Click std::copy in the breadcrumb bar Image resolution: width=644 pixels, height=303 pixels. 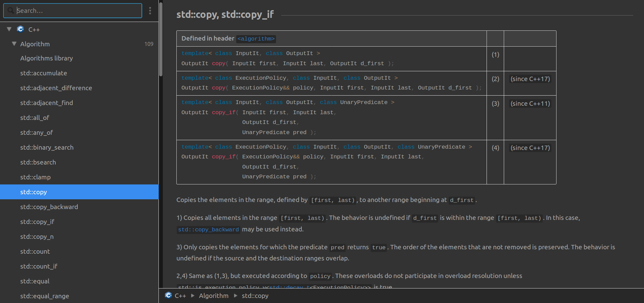point(255,296)
